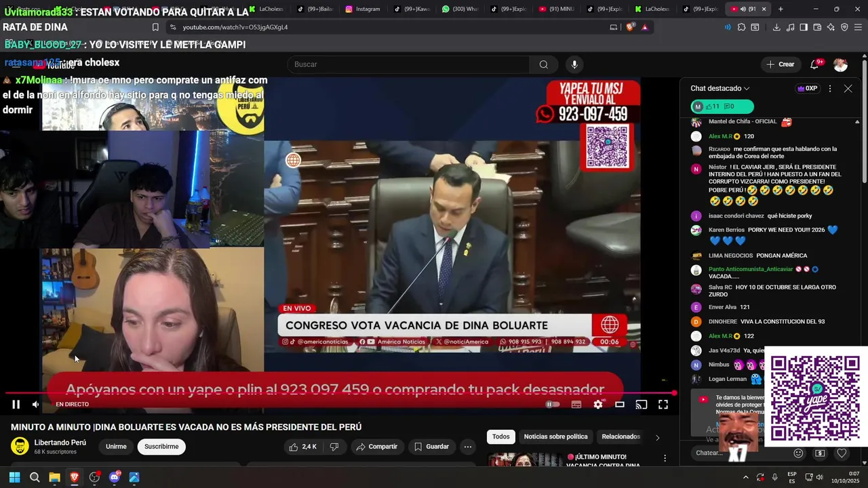Open the Brave Rewards triangle icon
868x488 pixels.
coord(644,27)
